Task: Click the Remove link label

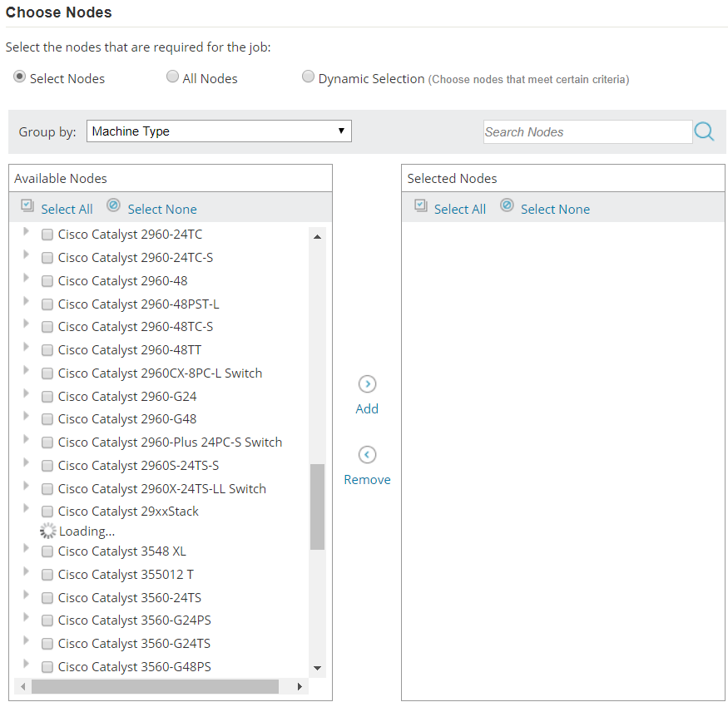Action: (x=367, y=480)
